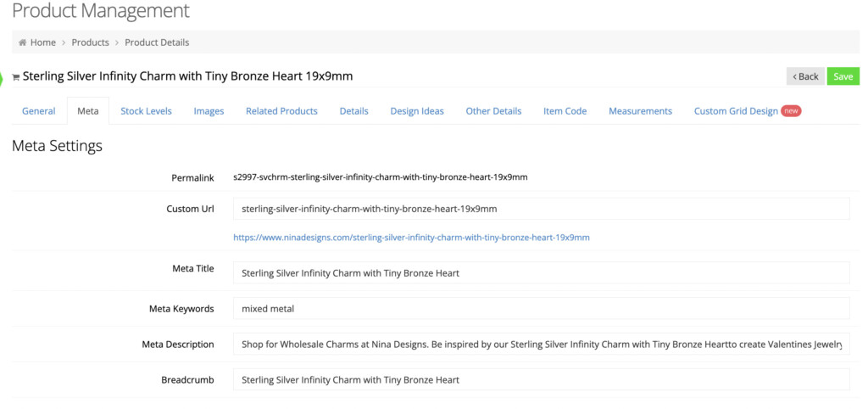The width and height of the screenshot is (868, 409).
Task: Save the product changes
Action: pos(843,76)
